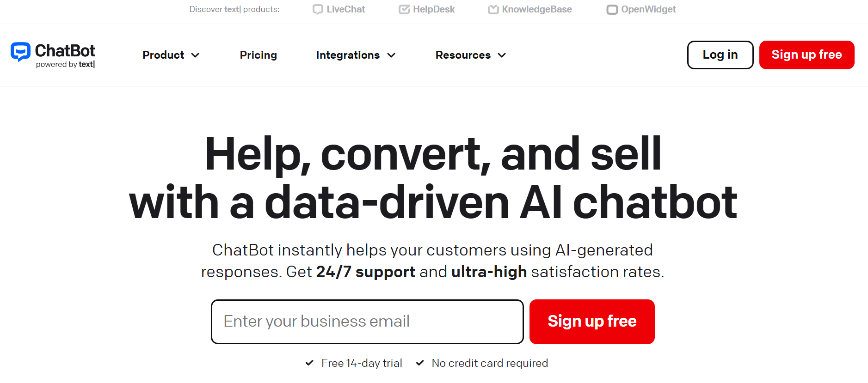Expand the Product dropdown menu
The width and height of the screenshot is (868, 383).
pyautogui.click(x=196, y=55)
